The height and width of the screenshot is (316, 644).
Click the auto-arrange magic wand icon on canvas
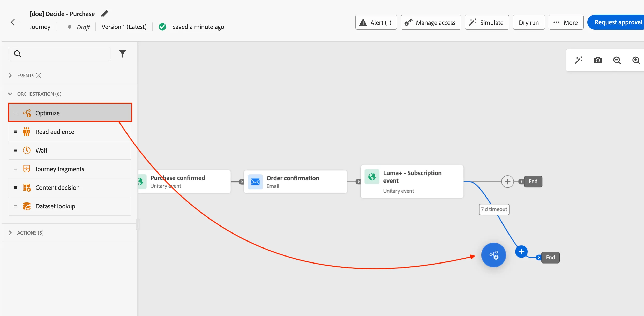579,60
